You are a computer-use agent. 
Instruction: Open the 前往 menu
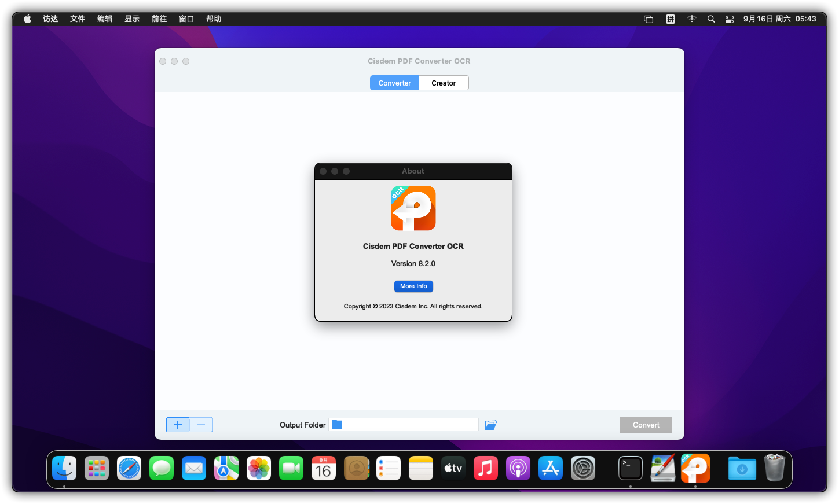click(x=159, y=19)
